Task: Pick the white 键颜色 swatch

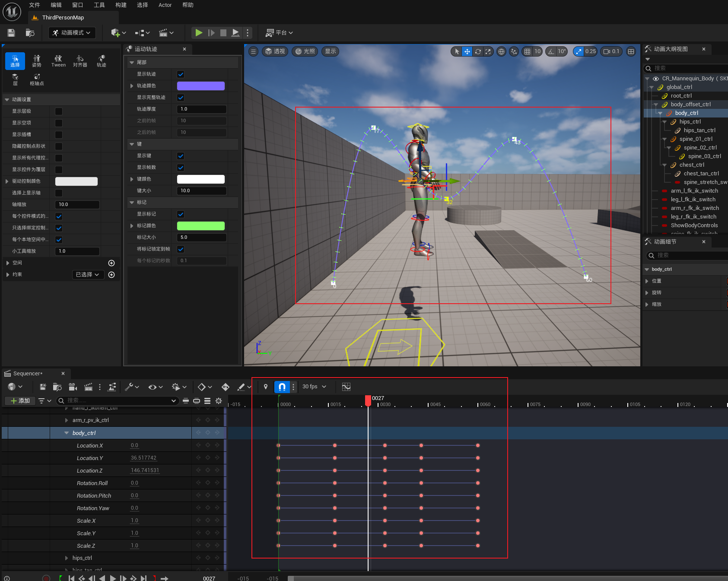Action: 201,179
